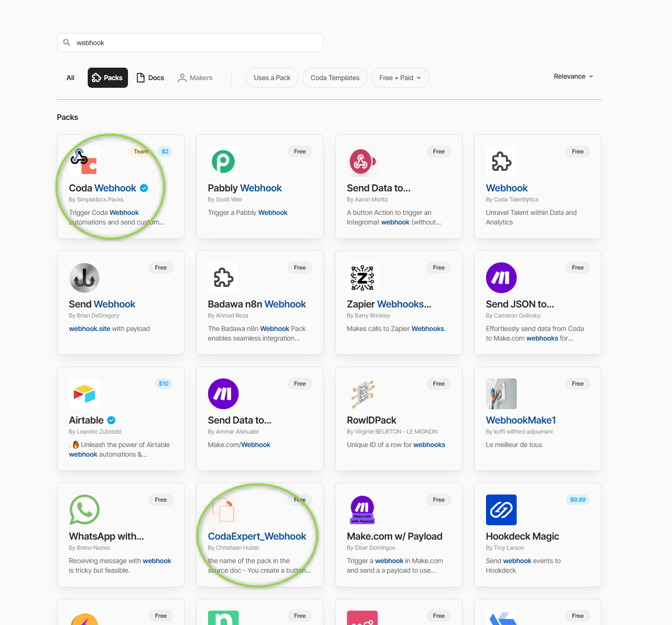Click the author line By Aaron Moritz
Image resolution: width=672 pixels, height=625 pixels.
[x=367, y=200]
